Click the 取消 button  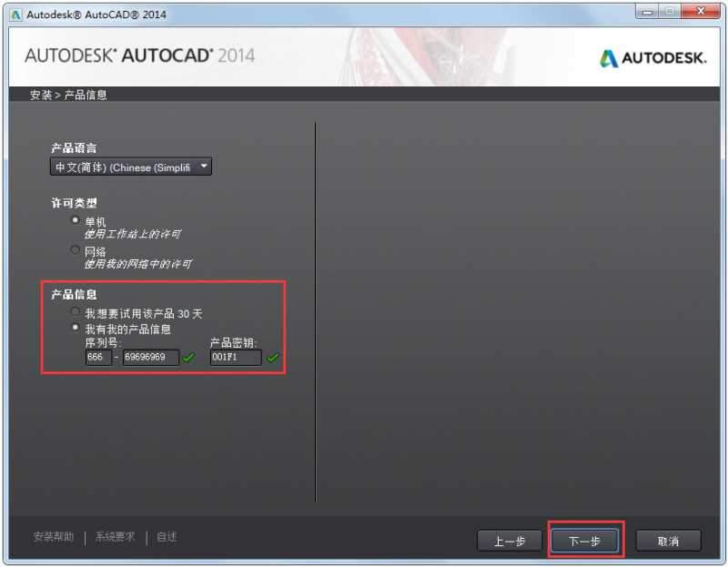click(x=668, y=541)
